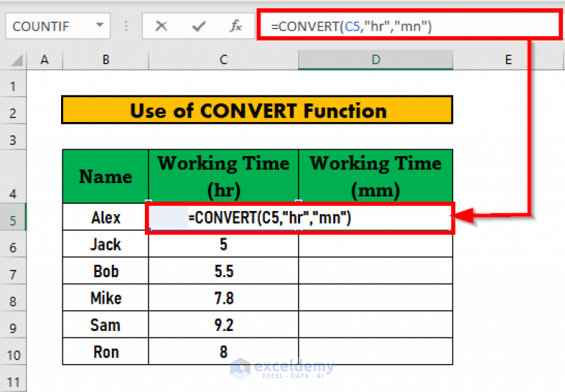Screen dimensions: 565x392
Task: Click the 'Working Time (hr)' header cell
Action: [x=224, y=177]
